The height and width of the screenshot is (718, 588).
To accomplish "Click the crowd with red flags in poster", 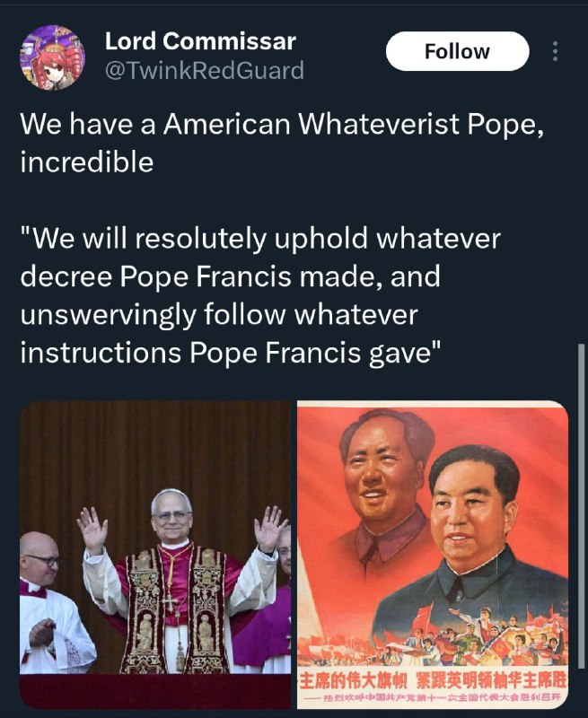I will [x=433, y=639].
